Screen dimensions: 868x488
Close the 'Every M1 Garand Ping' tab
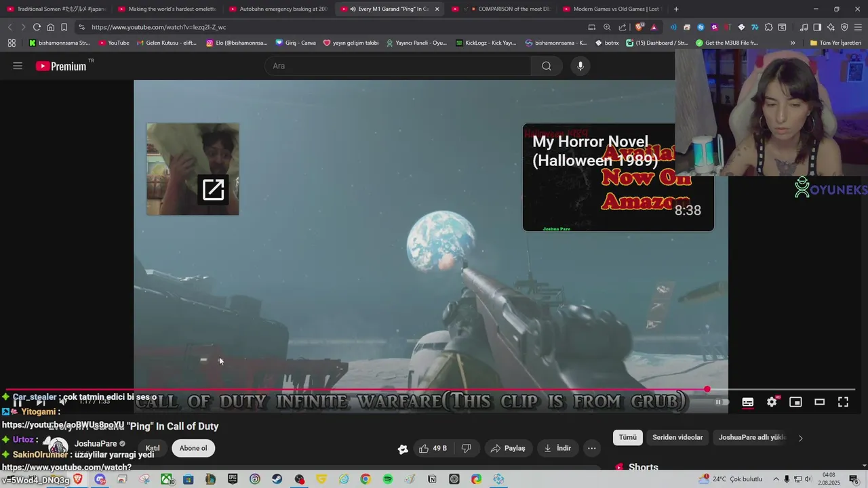(x=437, y=9)
